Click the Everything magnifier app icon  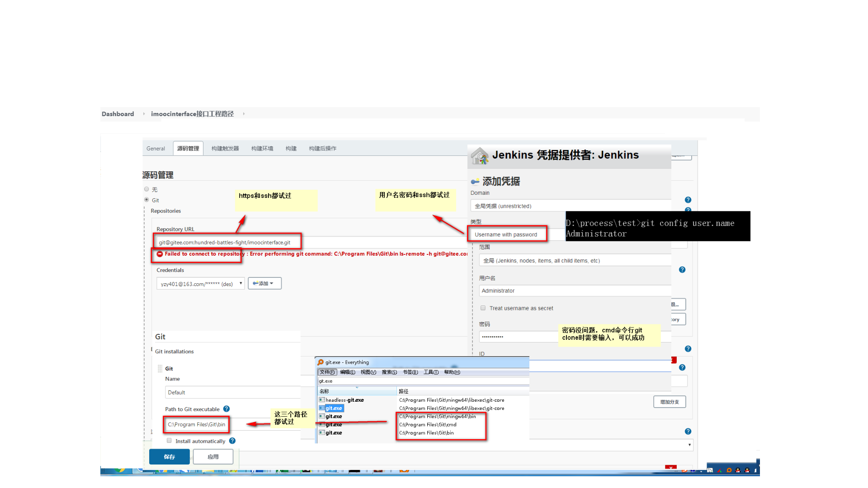click(321, 362)
